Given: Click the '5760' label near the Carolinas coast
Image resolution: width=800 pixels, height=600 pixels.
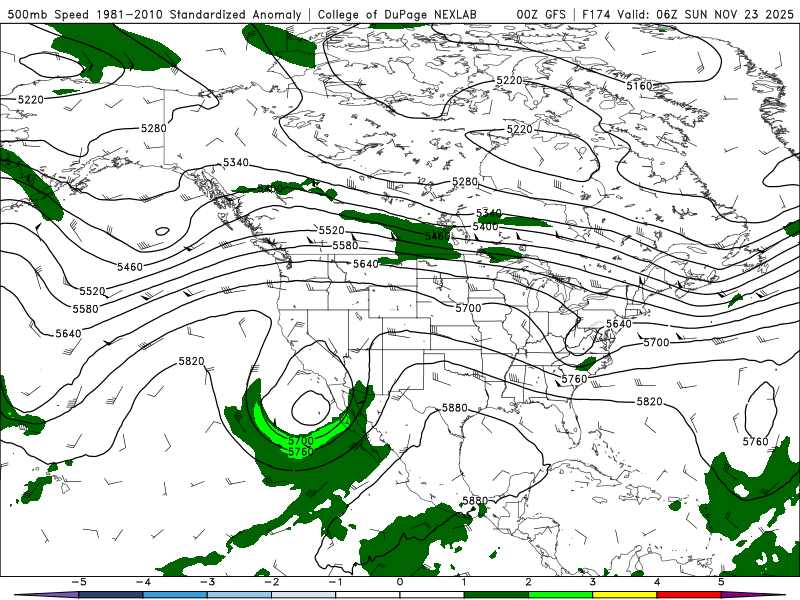Looking at the screenshot, I should (574, 379).
